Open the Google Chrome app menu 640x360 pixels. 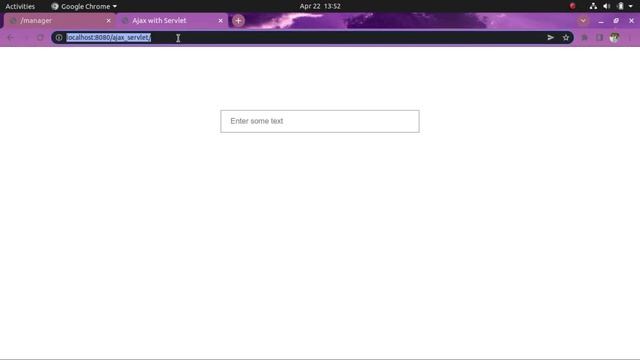point(84,6)
